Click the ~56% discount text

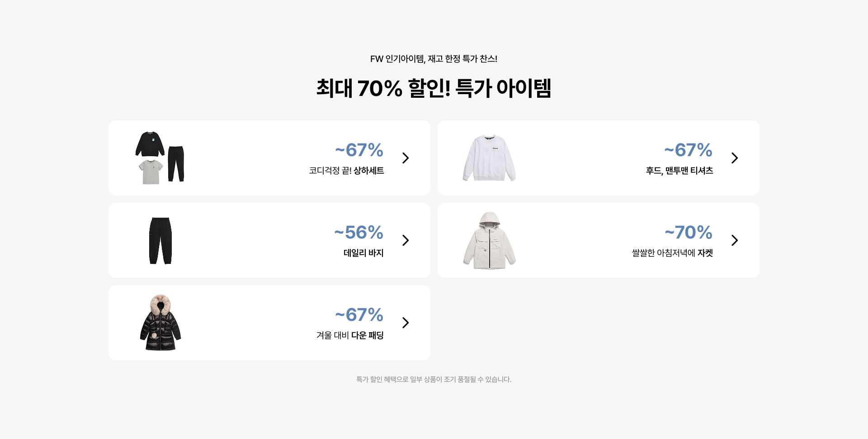click(359, 232)
